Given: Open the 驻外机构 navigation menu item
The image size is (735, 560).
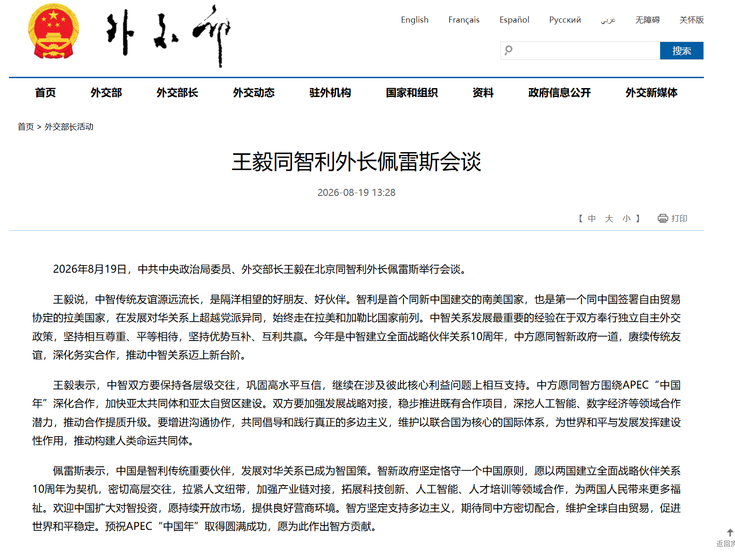Looking at the screenshot, I should tap(330, 93).
